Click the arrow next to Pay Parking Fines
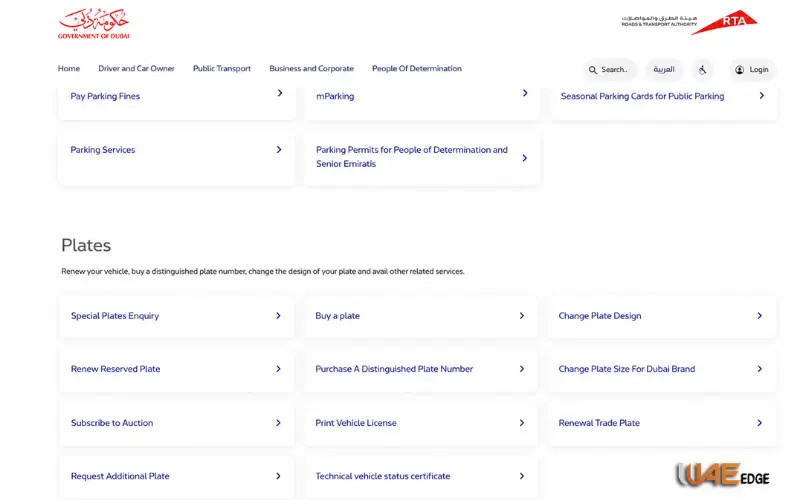The width and height of the screenshot is (800, 500). [x=280, y=93]
